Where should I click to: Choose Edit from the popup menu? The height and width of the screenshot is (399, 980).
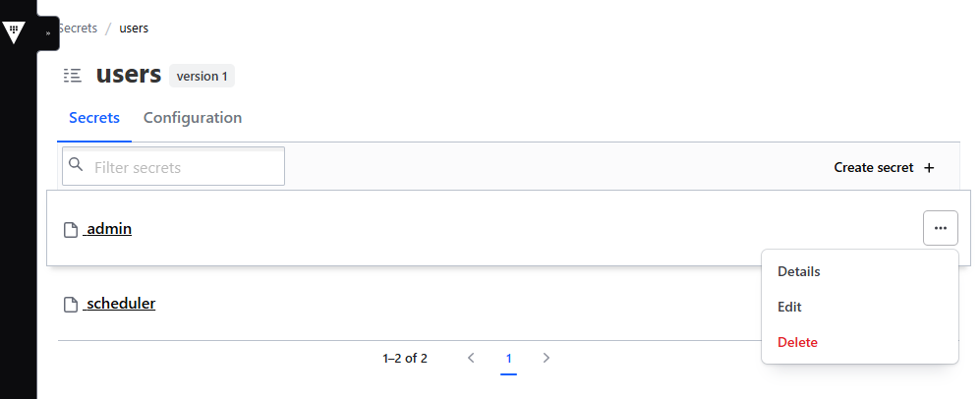pyautogui.click(x=789, y=307)
